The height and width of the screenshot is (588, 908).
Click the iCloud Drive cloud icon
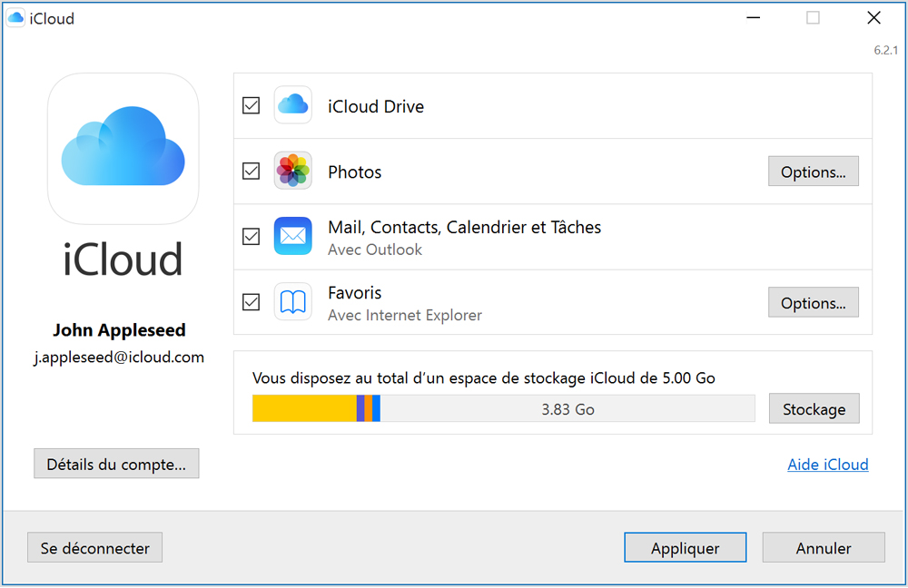292,105
